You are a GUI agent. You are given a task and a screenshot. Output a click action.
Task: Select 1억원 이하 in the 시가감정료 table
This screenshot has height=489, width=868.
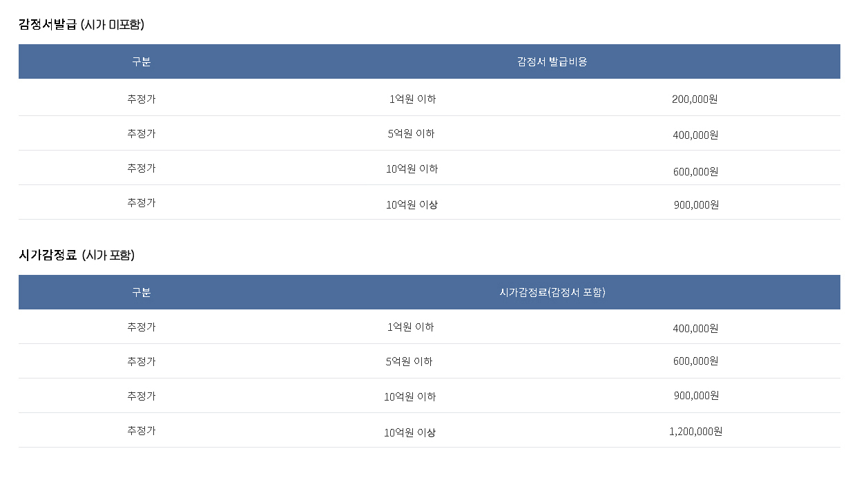410,327
